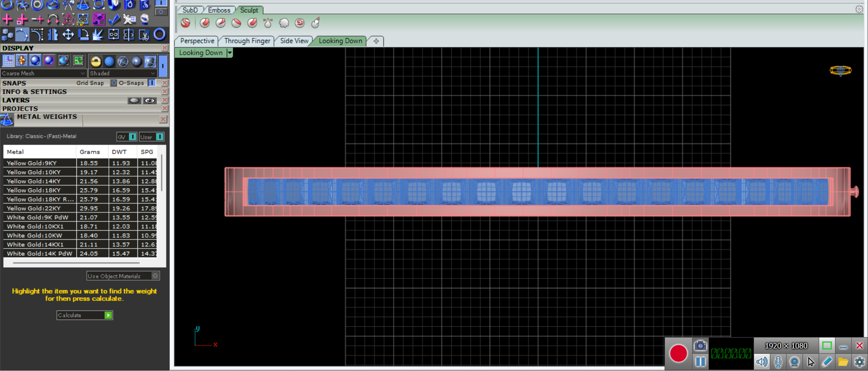
Task: Select the Yellow Gold:14KY row
Action: point(40,181)
